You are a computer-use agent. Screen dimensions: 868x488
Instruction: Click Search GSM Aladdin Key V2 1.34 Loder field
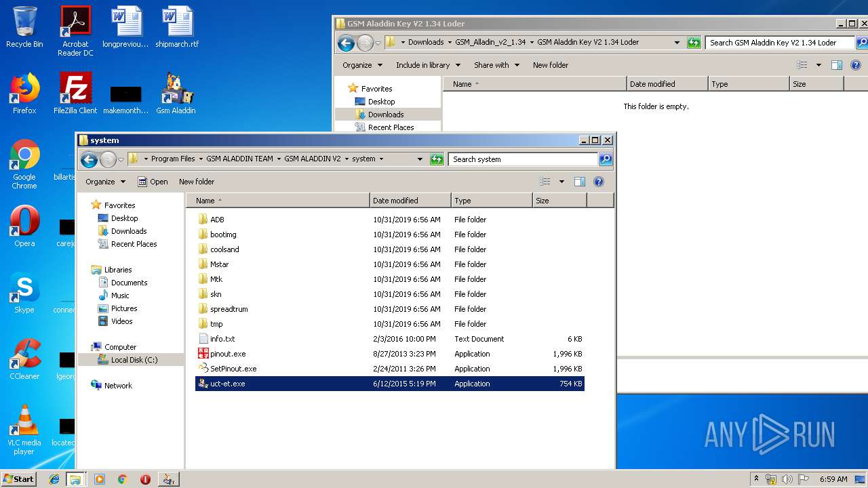(x=780, y=43)
